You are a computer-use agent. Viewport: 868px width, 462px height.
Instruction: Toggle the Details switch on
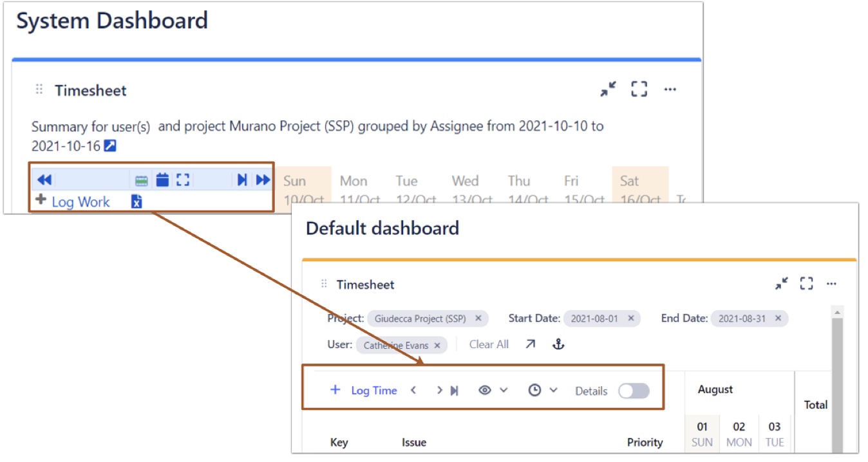point(634,391)
